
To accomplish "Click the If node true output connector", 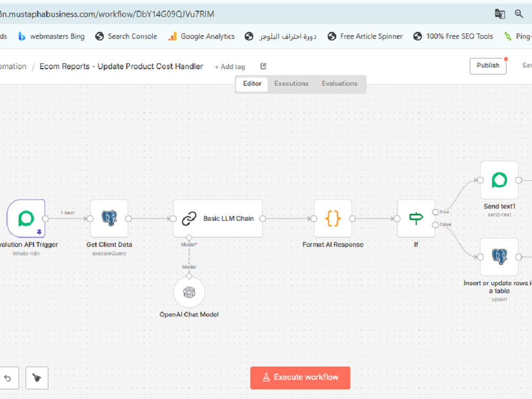I will pos(435,212).
